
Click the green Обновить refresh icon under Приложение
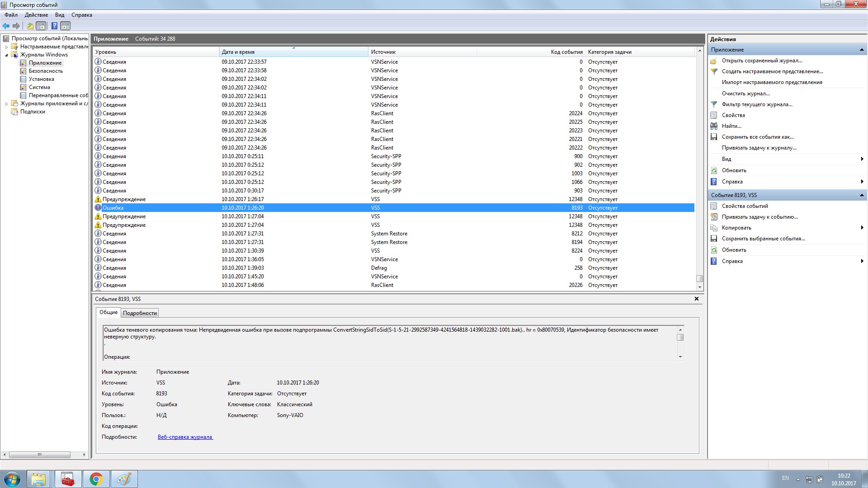[x=714, y=170]
